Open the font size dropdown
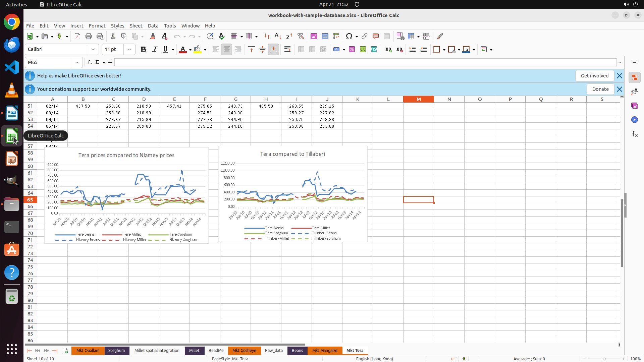Viewport: 644px width, 362px height. tap(129, 50)
